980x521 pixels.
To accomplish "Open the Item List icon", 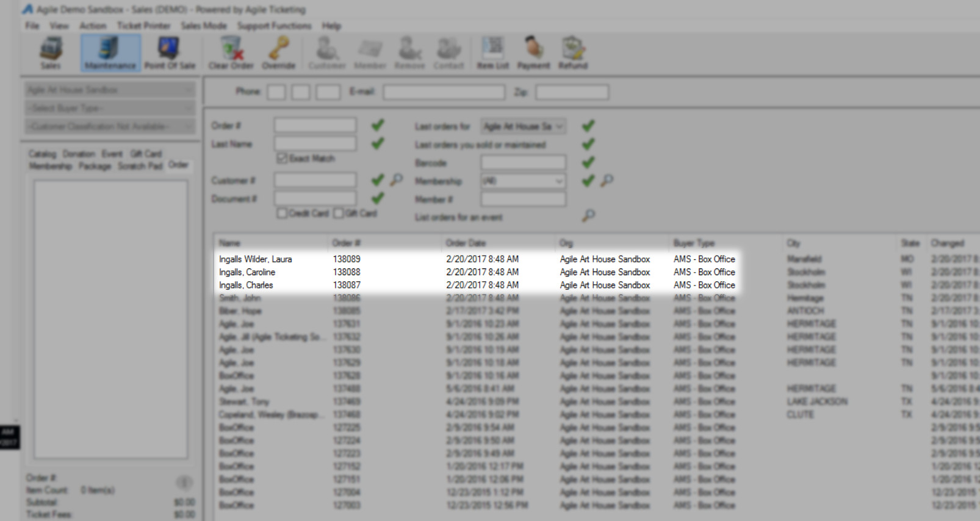I will [492, 52].
